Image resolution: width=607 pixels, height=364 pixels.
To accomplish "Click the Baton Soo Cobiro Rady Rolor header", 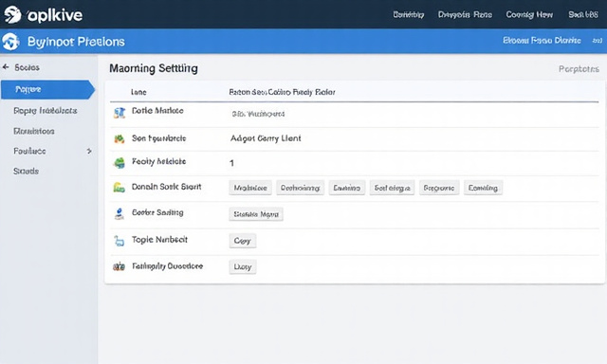I will click(x=282, y=92).
